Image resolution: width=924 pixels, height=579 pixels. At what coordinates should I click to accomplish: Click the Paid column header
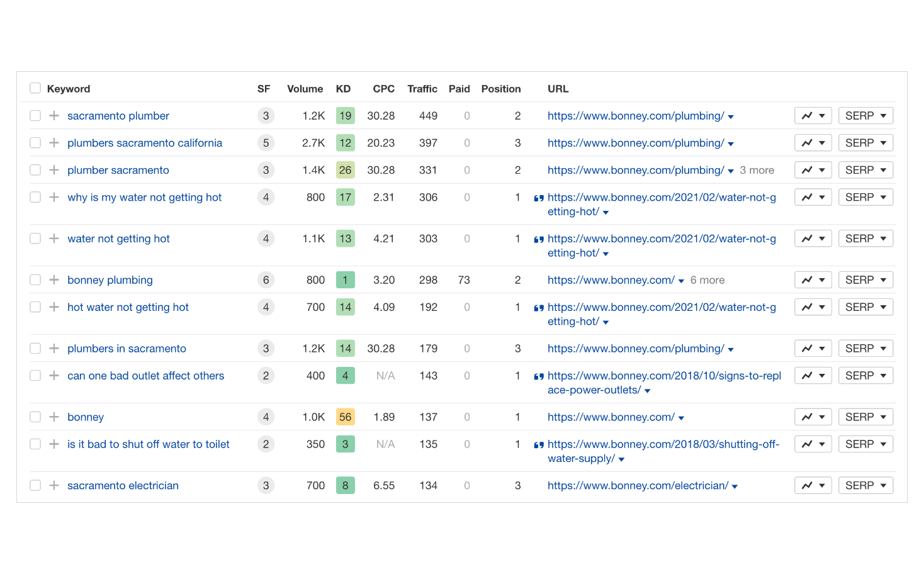459,89
